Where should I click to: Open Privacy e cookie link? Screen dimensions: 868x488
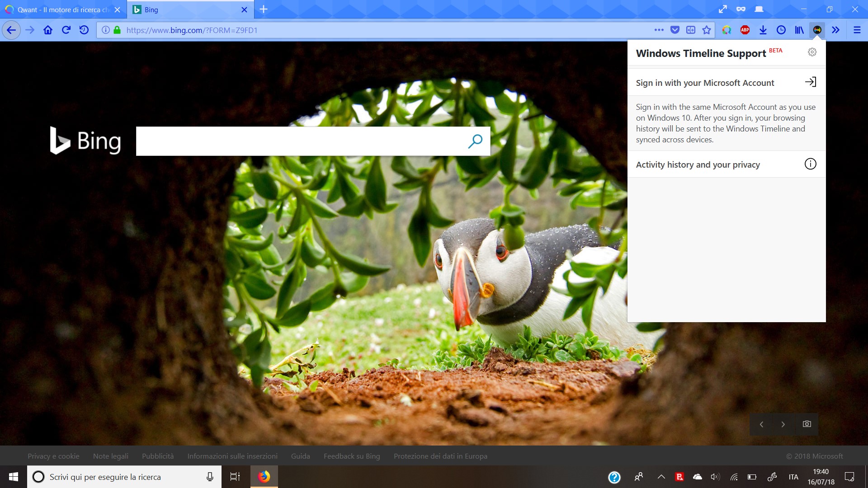coord(53,456)
